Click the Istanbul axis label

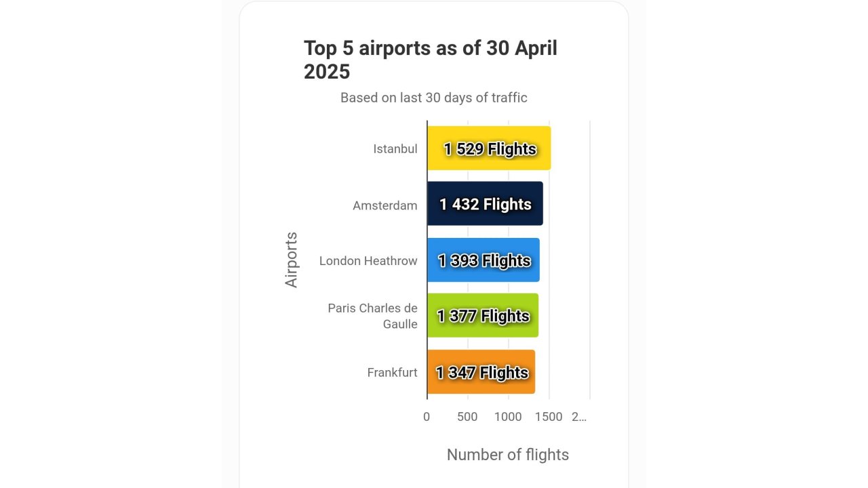tap(395, 149)
